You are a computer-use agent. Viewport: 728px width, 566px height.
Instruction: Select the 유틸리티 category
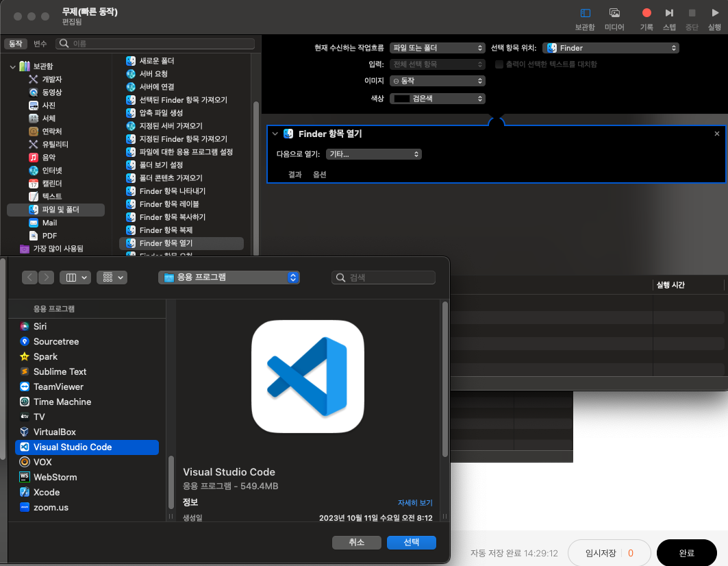tap(55, 145)
